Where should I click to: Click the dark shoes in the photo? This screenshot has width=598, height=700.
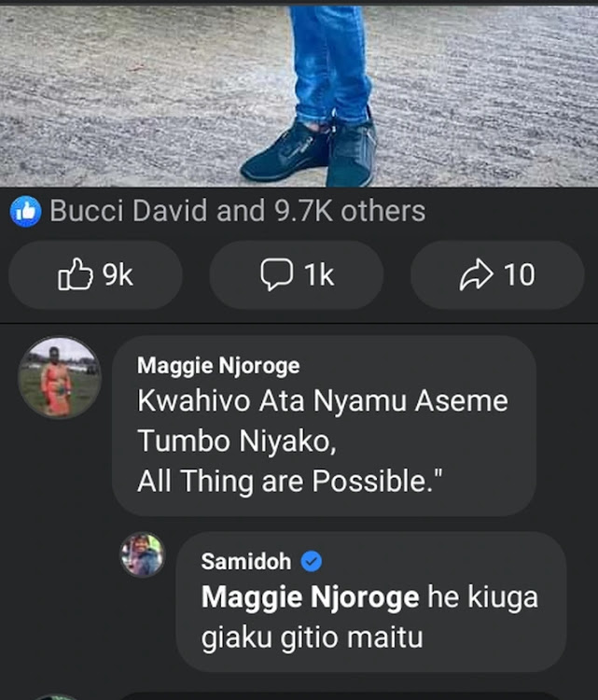click(x=309, y=154)
